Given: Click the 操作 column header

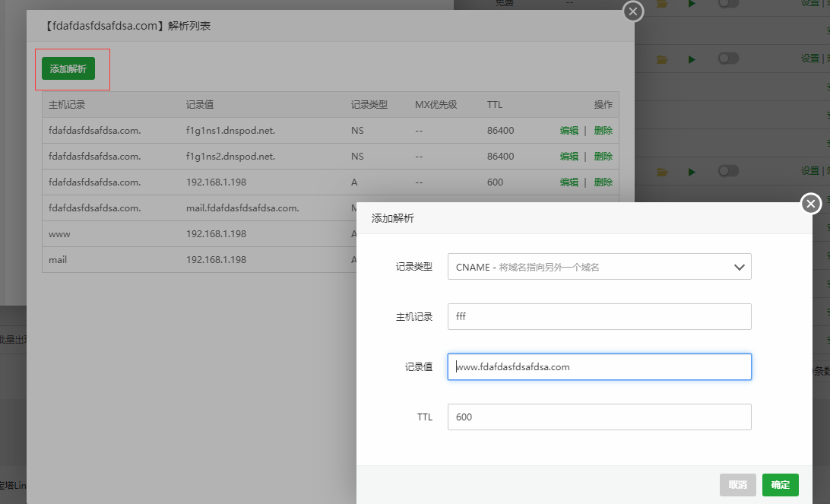Looking at the screenshot, I should pos(603,105).
